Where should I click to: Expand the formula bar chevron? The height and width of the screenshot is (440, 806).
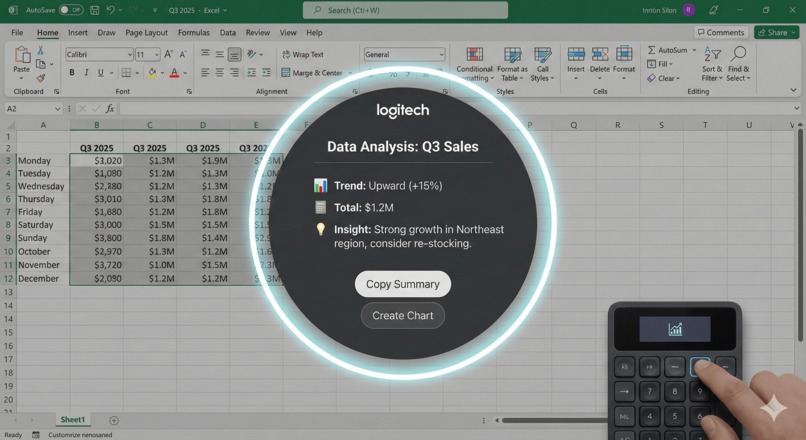[x=796, y=108]
